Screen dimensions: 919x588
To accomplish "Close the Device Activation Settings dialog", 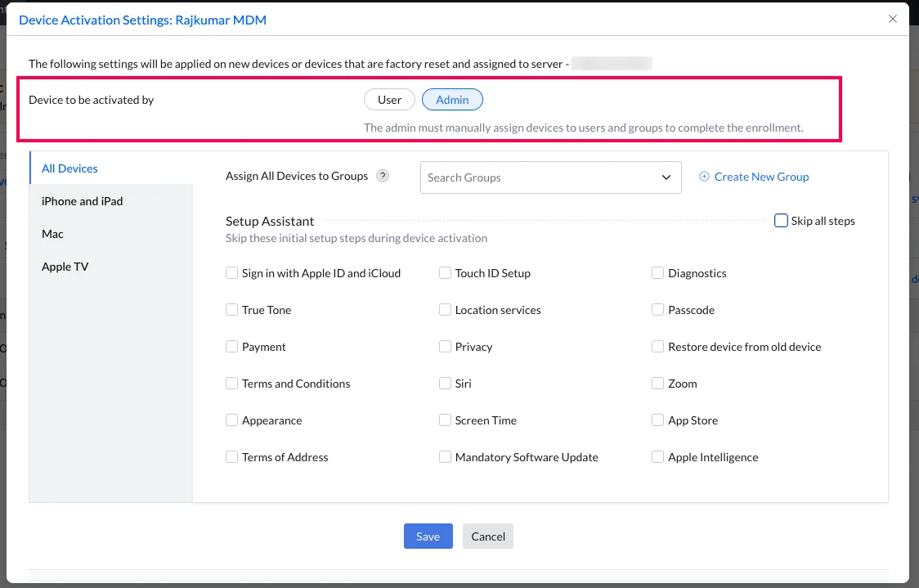I will tap(892, 19).
